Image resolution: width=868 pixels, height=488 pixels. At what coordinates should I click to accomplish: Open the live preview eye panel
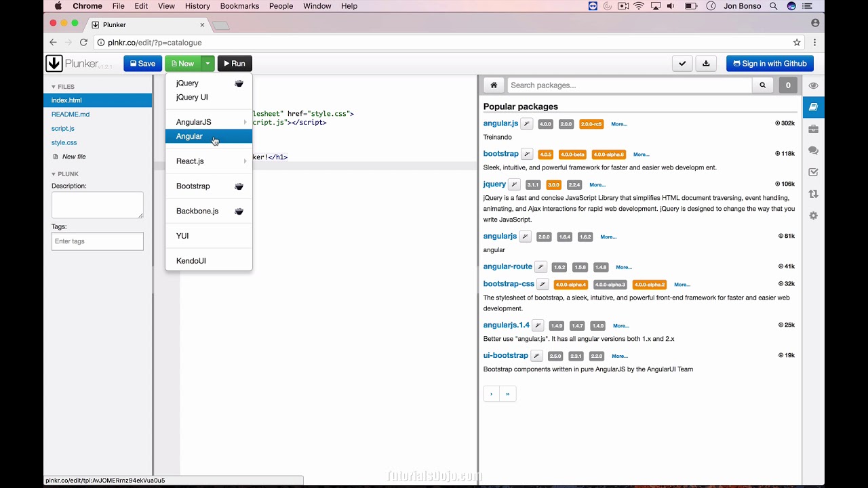813,85
